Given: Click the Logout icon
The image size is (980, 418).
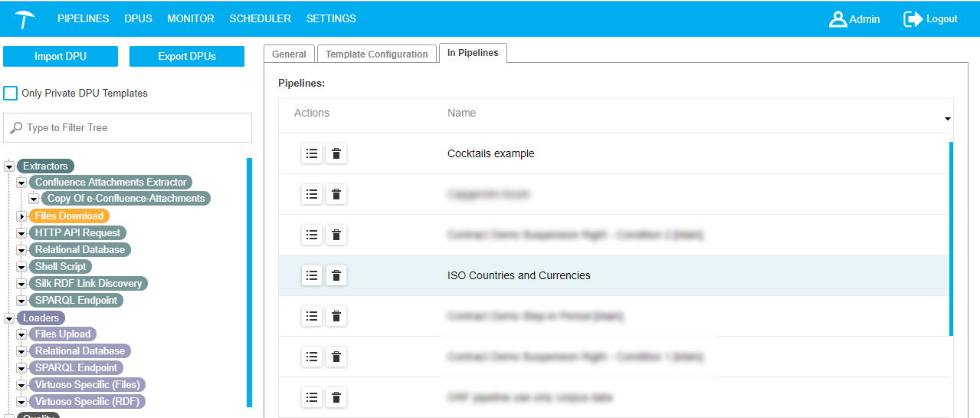Looking at the screenshot, I should (x=913, y=19).
